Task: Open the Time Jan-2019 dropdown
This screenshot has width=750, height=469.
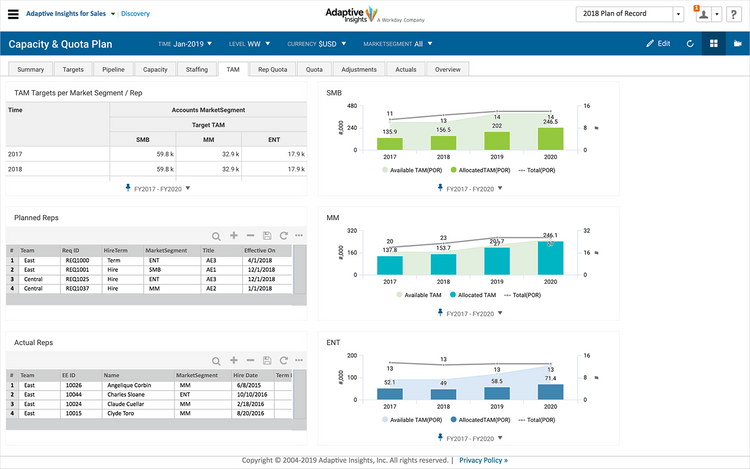Action: (185, 44)
